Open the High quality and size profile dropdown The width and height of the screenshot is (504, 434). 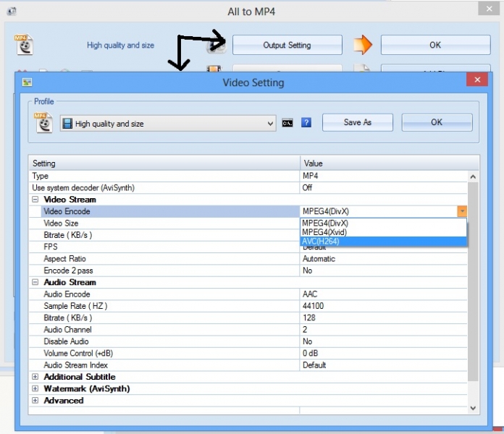coord(270,124)
